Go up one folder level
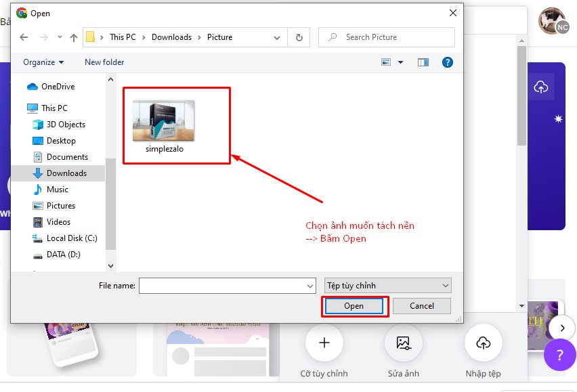This screenshot has height=392, width=577. click(x=74, y=37)
